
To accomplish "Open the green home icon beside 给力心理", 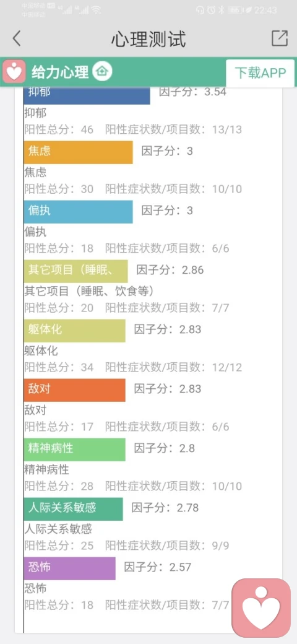I will tap(102, 72).
